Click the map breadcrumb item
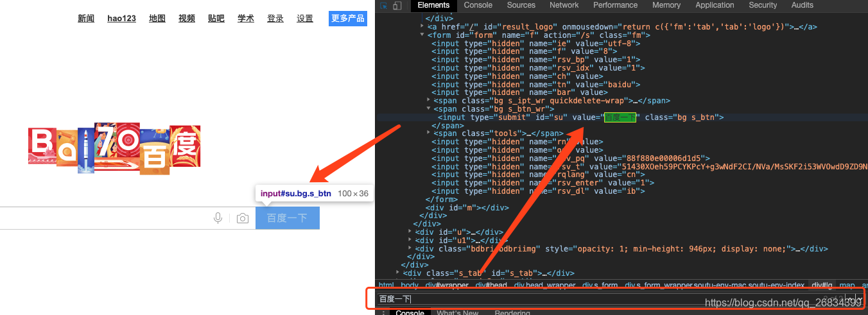 [x=847, y=285]
